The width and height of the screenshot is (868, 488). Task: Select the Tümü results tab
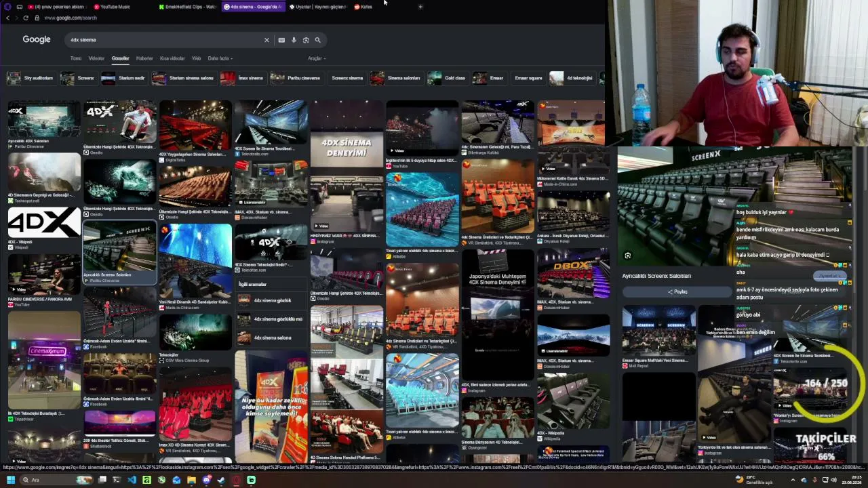coord(76,58)
